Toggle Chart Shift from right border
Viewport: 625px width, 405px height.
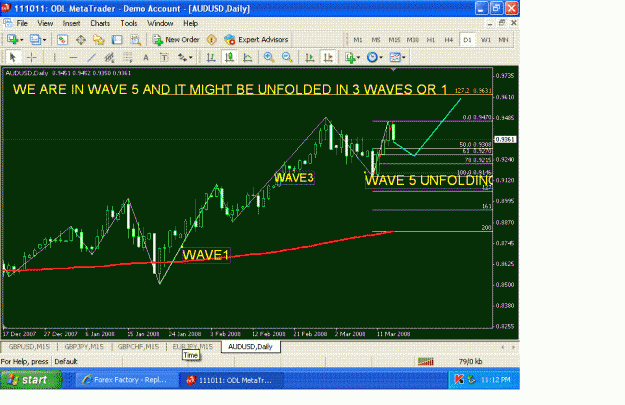tap(328, 57)
